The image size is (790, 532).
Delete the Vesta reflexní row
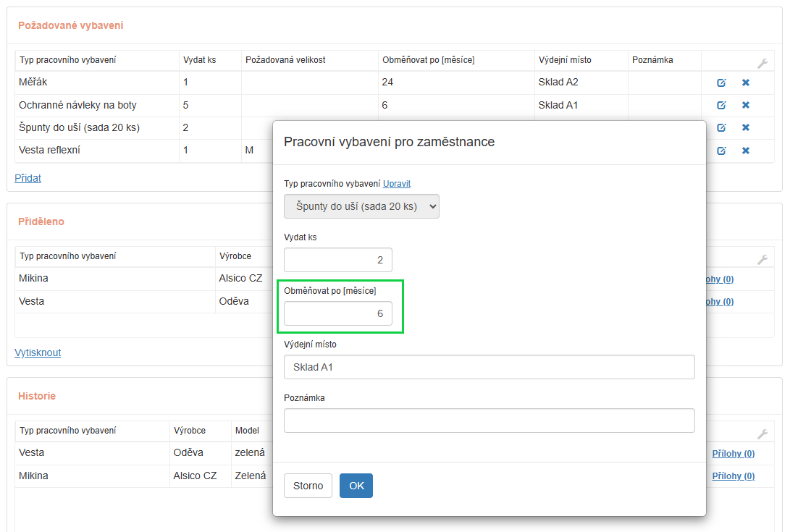745,151
